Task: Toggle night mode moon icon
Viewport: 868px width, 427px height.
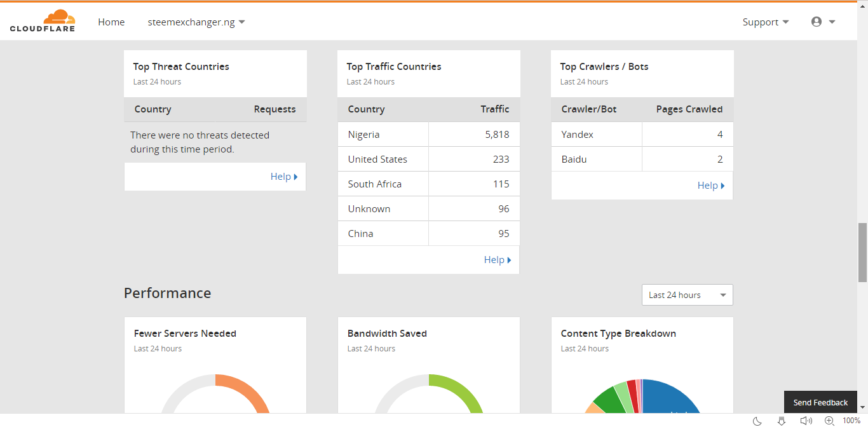Action: click(757, 421)
